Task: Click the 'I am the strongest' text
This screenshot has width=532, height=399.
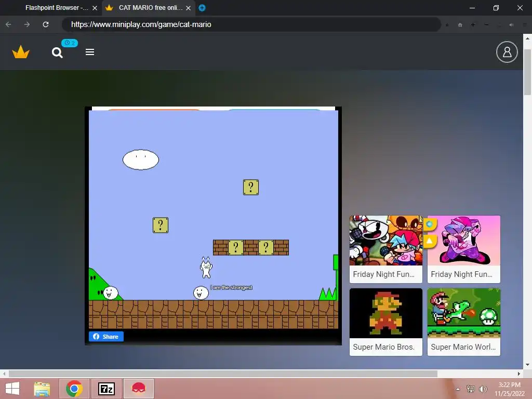Action: 231,287
